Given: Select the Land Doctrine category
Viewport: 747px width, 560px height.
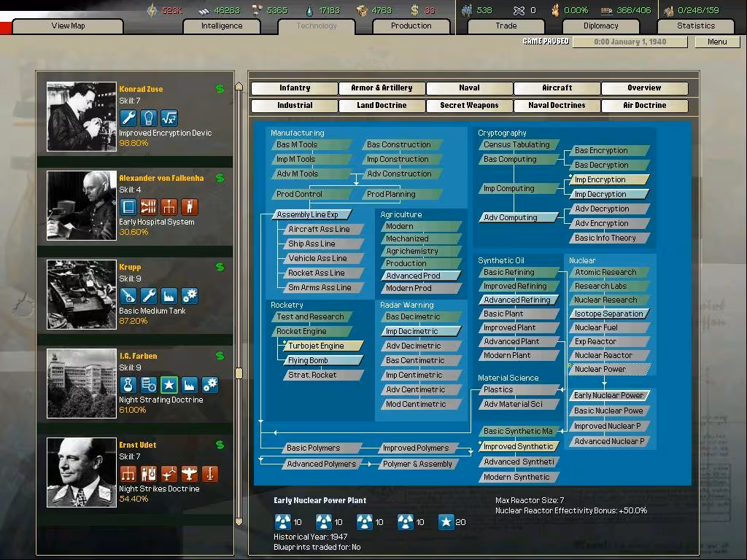Looking at the screenshot, I should click(382, 106).
